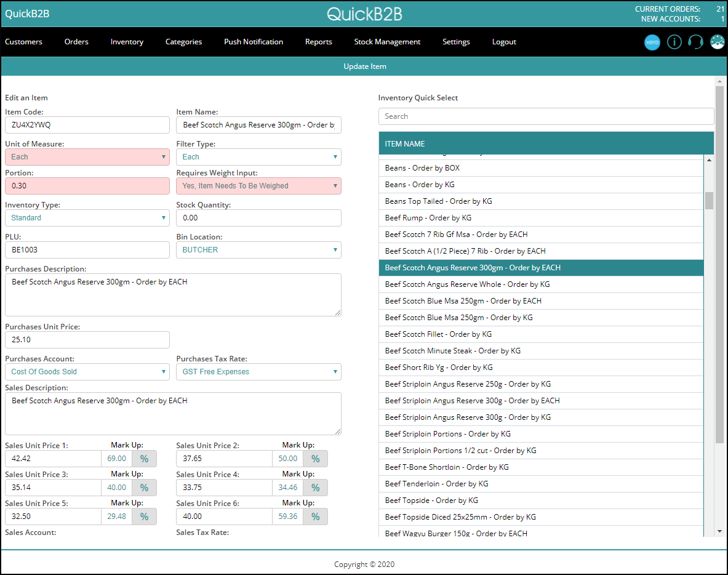Open the Unit of Measure dropdown
This screenshot has width=728, height=575.
tap(87, 157)
